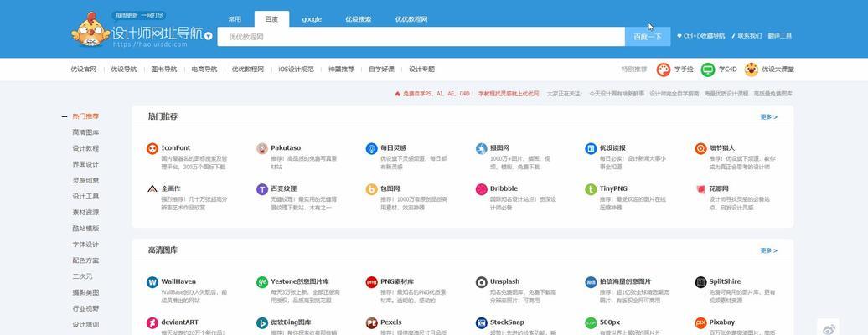868x335 pixels.
Task: Click the Dribbble pink ball icon
Action: (x=481, y=188)
